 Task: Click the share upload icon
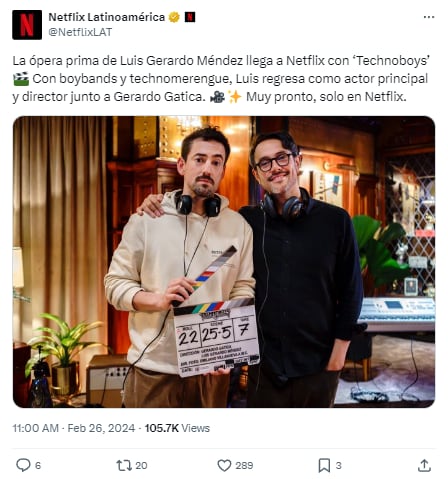pos(424,465)
